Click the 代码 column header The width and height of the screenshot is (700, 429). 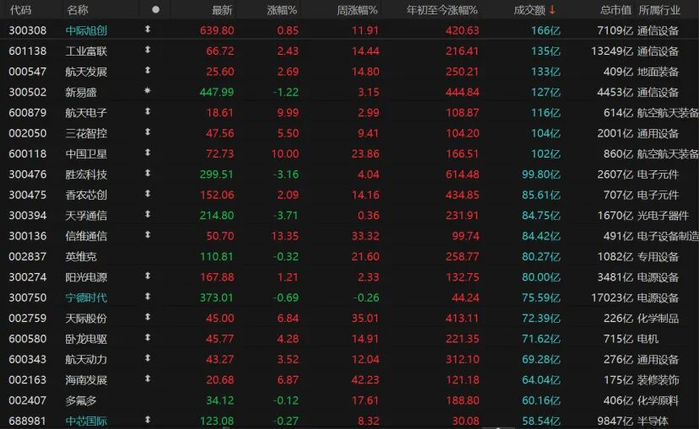21,10
